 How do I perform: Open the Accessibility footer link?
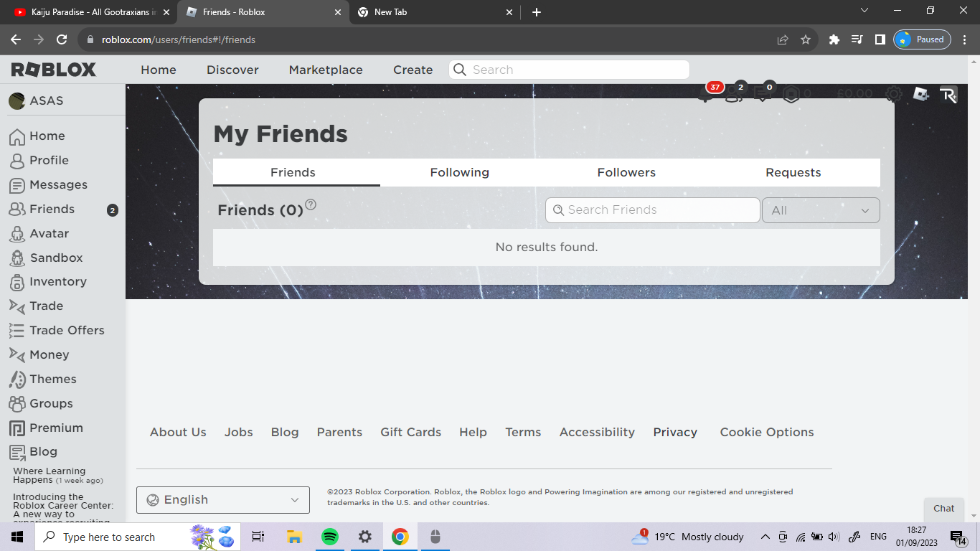click(x=597, y=432)
